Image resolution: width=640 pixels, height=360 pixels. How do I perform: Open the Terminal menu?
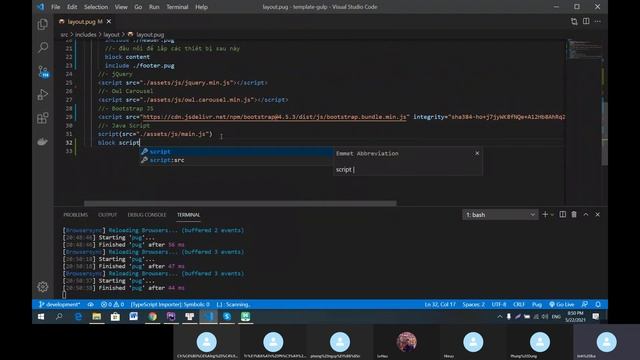tap(177, 7)
